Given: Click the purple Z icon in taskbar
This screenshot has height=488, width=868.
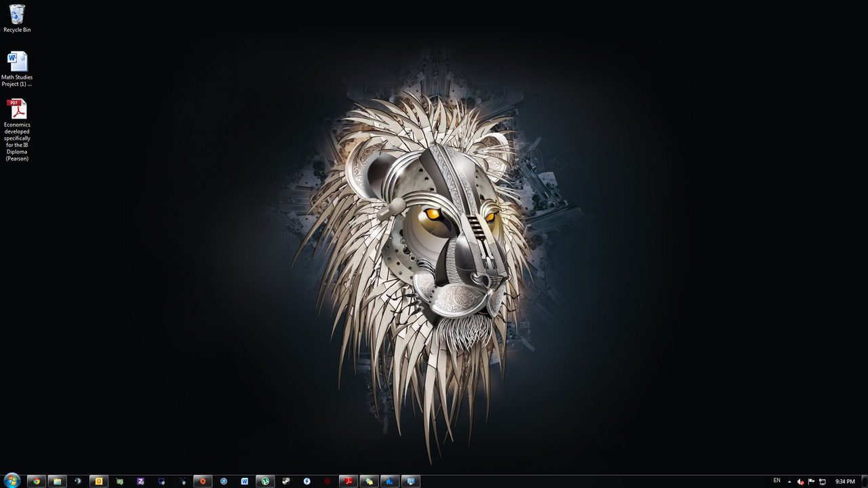Looking at the screenshot, I should coord(140,481).
